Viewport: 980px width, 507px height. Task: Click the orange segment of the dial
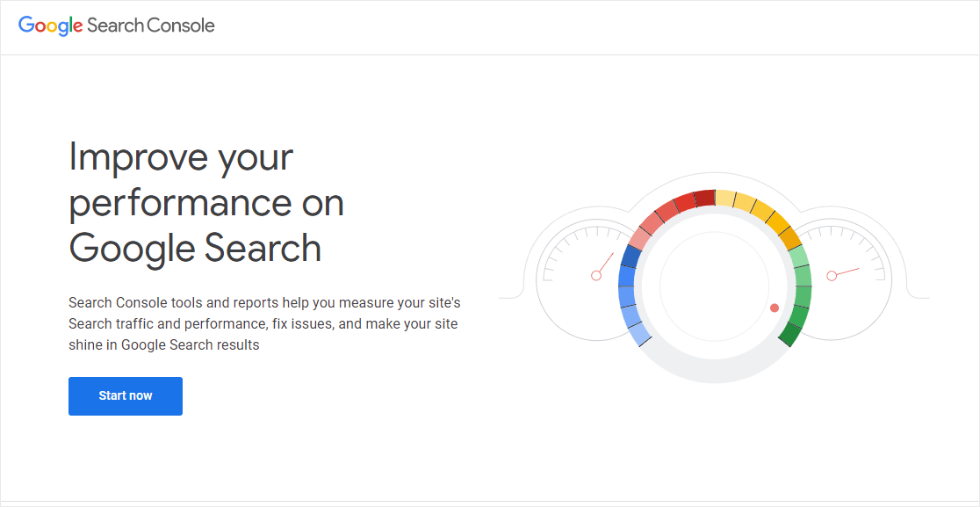(x=788, y=235)
